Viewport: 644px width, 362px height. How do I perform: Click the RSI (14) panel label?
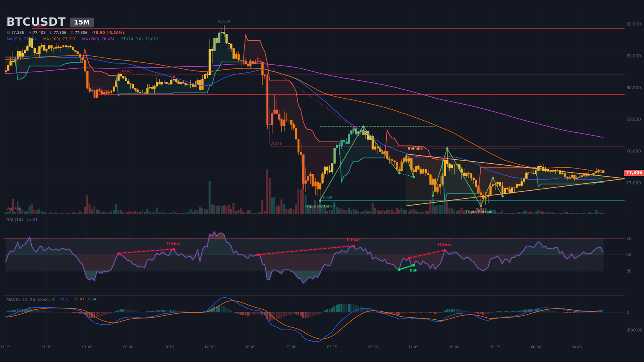pyautogui.click(x=15, y=220)
